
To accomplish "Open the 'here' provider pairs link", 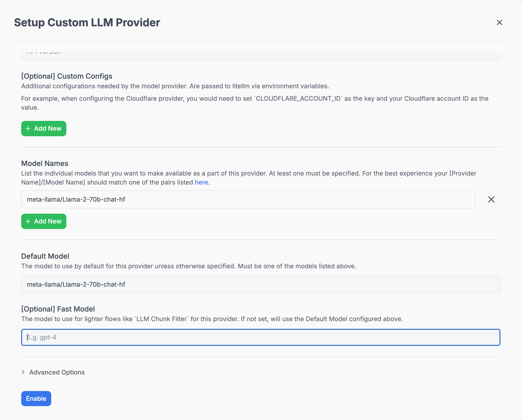I will 201,182.
